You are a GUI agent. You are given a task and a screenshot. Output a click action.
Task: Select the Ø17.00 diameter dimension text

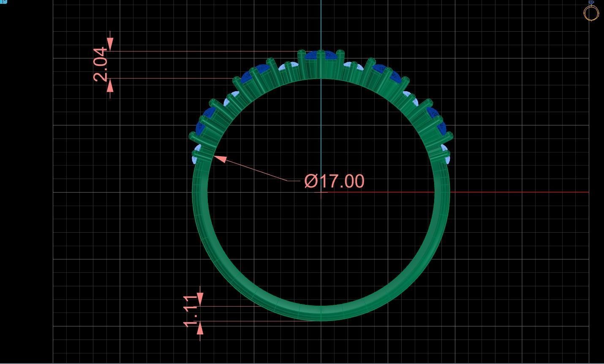[x=334, y=181]
